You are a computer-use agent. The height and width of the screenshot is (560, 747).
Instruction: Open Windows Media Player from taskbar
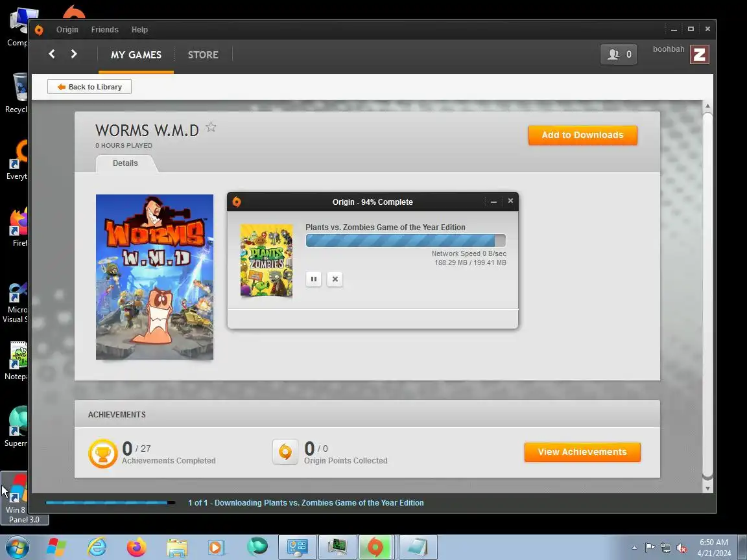[x=217, y=547]
